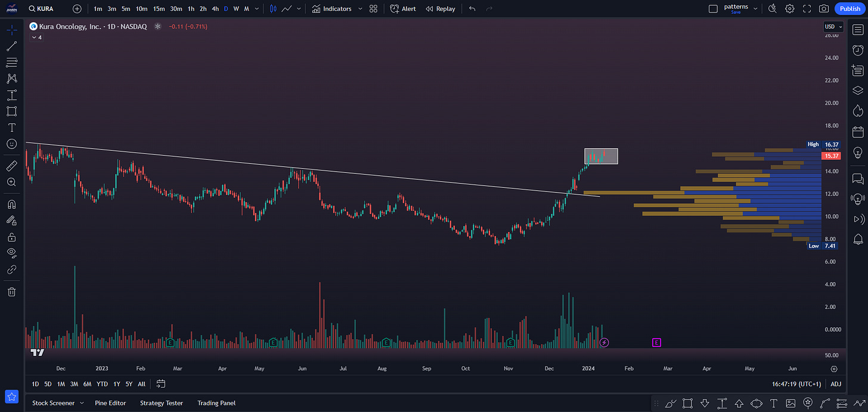Activate the ruler measure tool
This screenshot has height=412, width=868.
[x=12, y=165]
